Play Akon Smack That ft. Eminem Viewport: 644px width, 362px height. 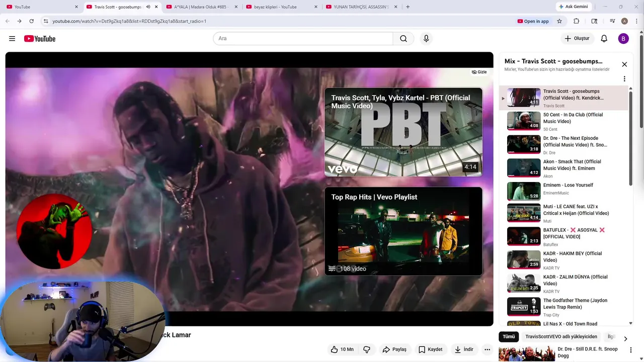coord(563,168)
